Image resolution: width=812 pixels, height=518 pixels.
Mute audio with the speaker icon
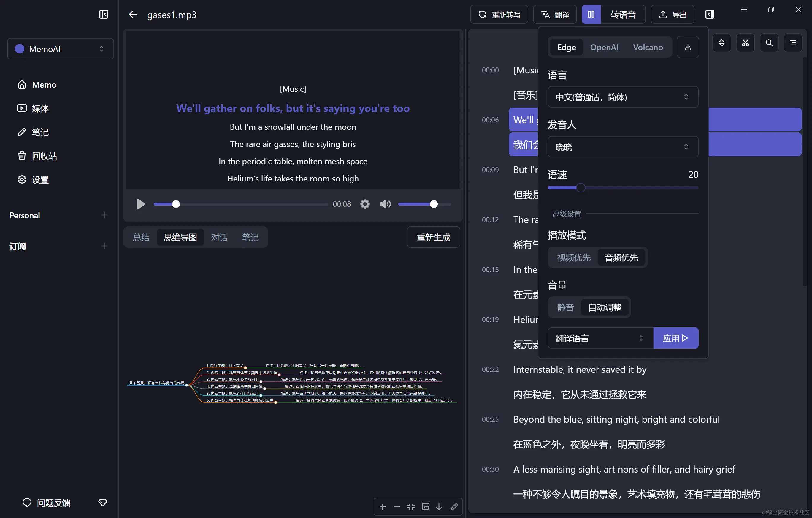coord(385,204)
